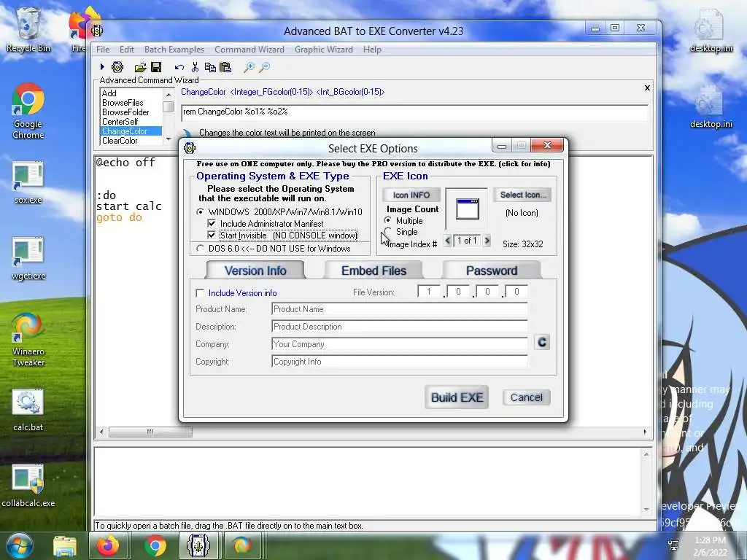Click the Icon INFO button
The image size is (747, 560).
(411, 195)
